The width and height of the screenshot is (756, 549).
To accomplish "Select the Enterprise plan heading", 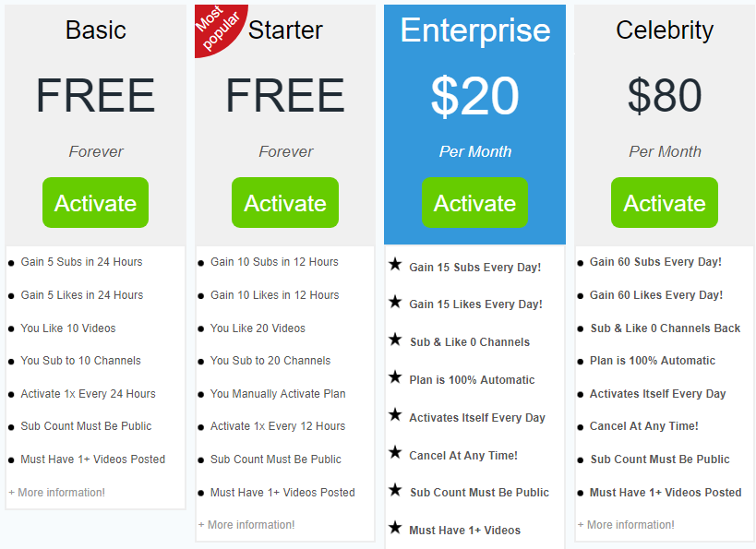I will [474, 30].
